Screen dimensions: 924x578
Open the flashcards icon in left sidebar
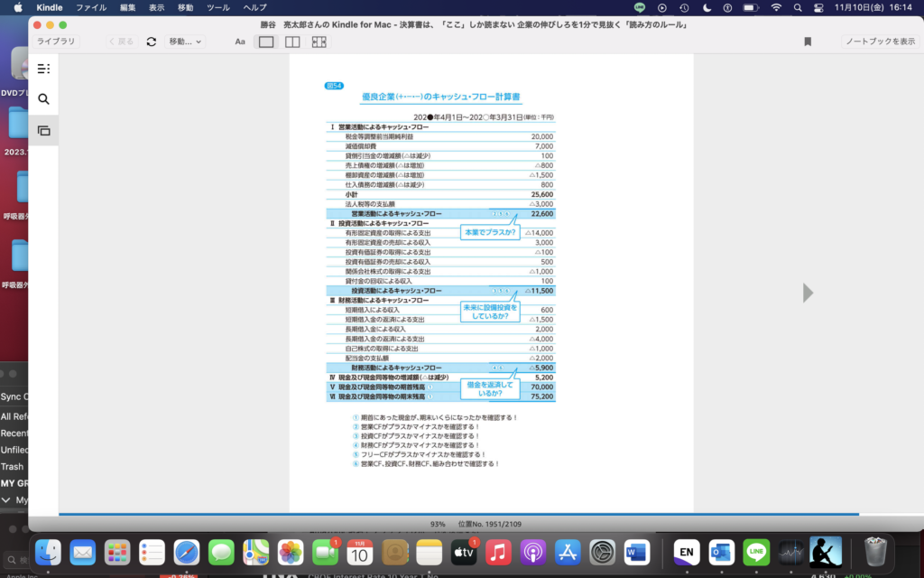tap(43, 131)
